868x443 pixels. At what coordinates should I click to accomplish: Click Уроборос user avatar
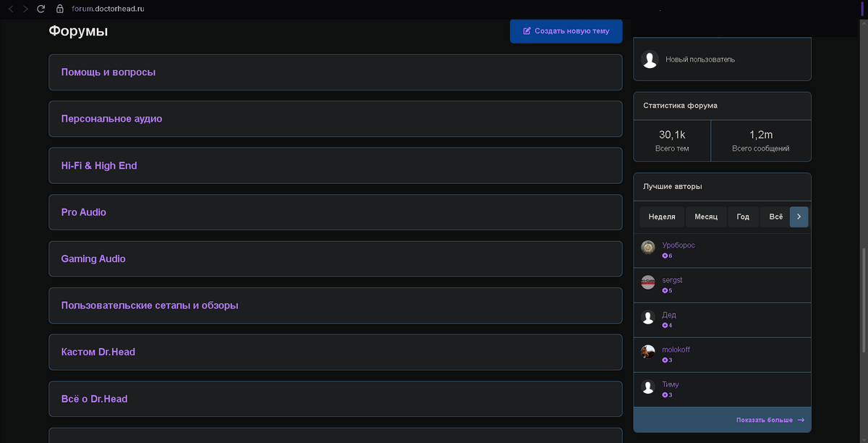pyautogui.click(x=648, y=248)
